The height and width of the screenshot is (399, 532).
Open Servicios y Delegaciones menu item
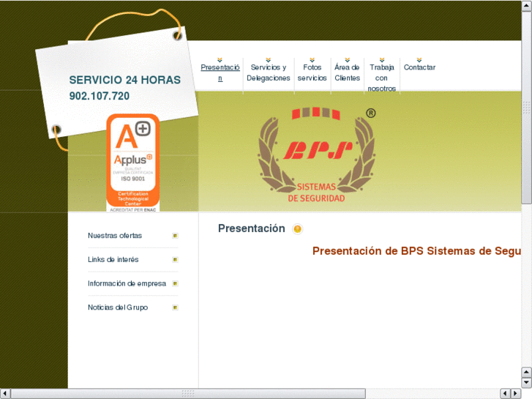pos(269,72)
